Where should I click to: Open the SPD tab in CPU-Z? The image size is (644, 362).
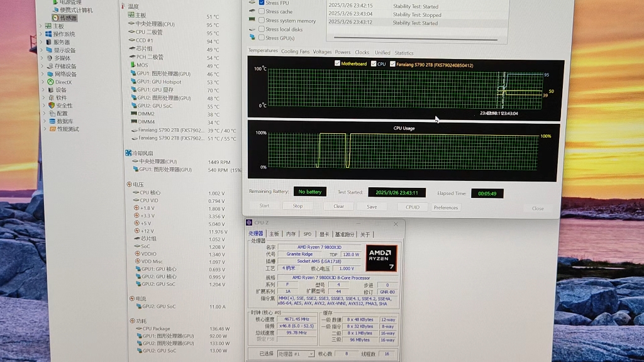pyautogui.click(x=307, y=234)
